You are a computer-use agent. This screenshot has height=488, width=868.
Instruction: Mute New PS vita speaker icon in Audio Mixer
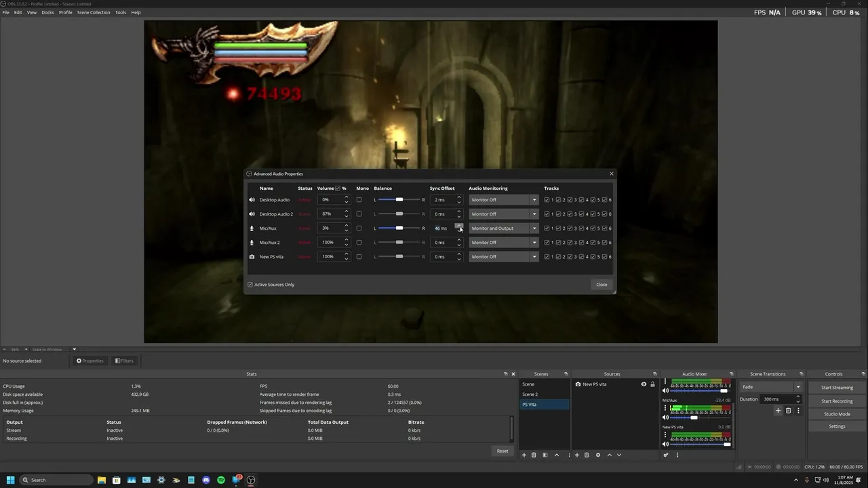click(x=665, y=444)
